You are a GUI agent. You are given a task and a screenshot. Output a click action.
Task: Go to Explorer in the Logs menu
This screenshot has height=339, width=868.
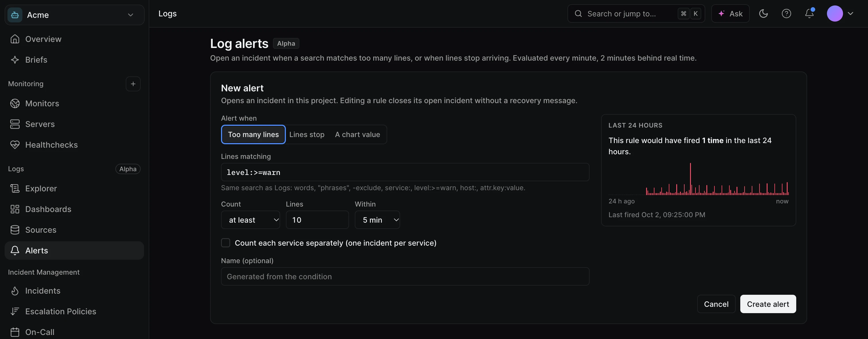pos(74,188)
